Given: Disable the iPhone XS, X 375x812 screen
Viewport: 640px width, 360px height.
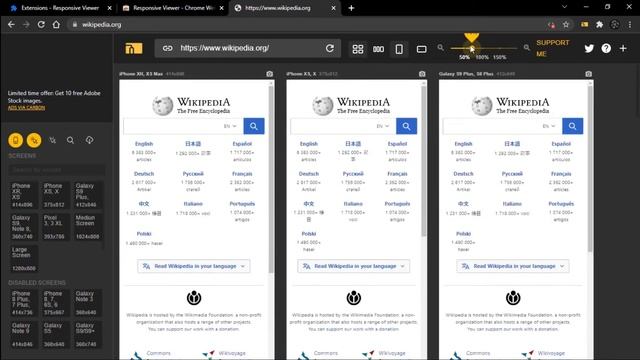Looking at the screenshot, I should tap(55, 195).
